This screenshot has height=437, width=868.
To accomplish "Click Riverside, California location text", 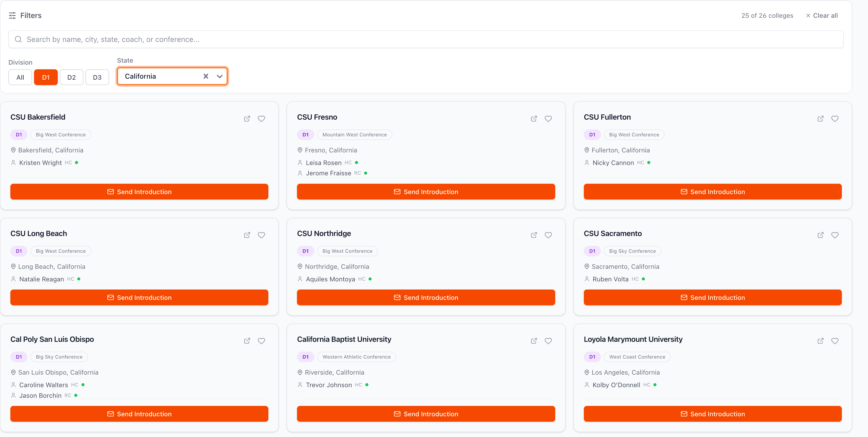I will pyautogui.click(x=334, y=372).
